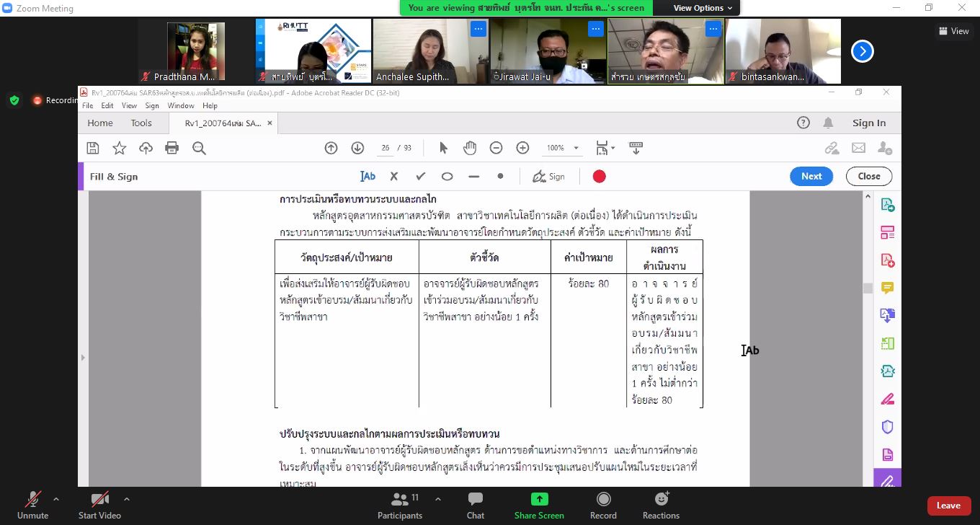The width and height of the screenshot is (980, 525).
Task: Open Zoom Reactions
Action: click(x=661, y=505)
